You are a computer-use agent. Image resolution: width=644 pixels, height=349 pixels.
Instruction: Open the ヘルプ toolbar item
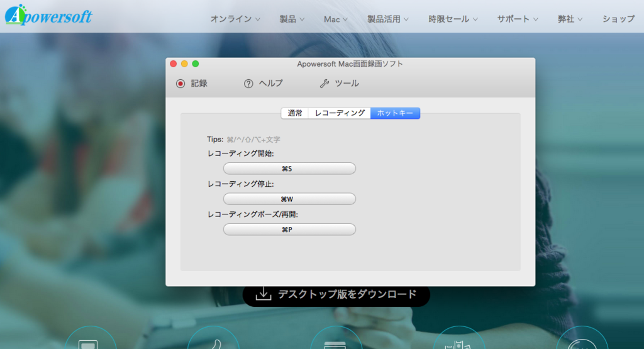[264, 84]
